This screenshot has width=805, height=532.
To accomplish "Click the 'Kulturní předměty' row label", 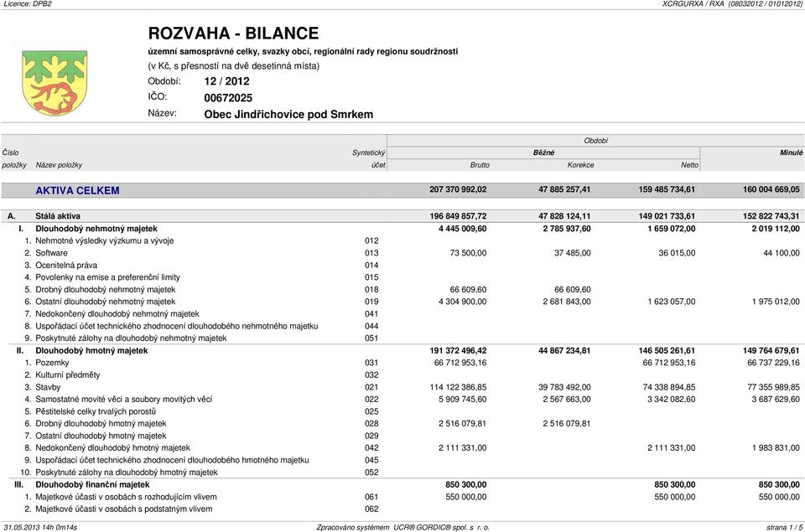I will point(68,375).
